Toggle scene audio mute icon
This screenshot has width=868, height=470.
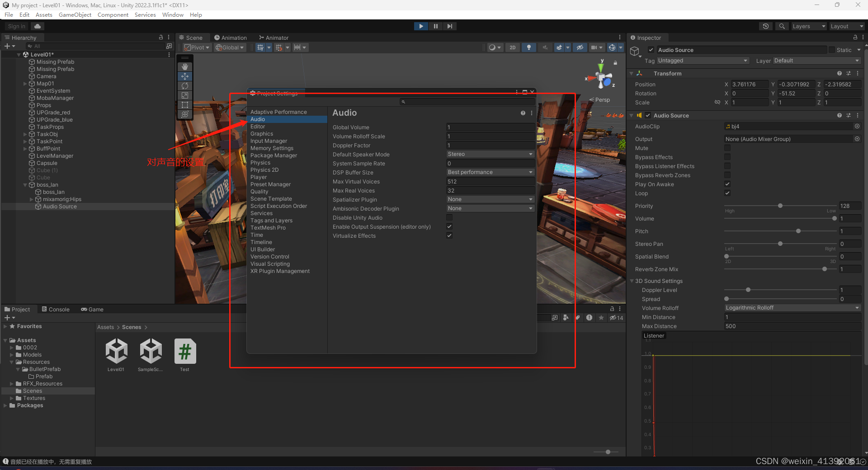pos(545,47)
